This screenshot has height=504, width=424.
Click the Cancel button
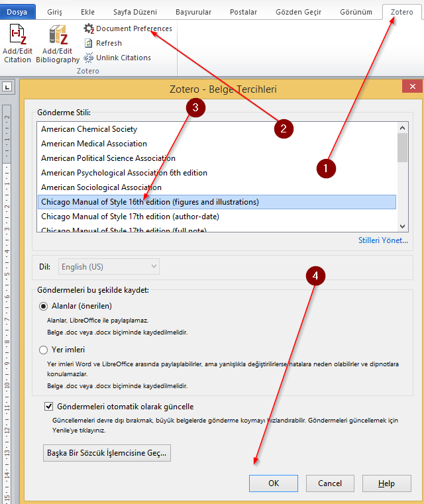point(330,483)
